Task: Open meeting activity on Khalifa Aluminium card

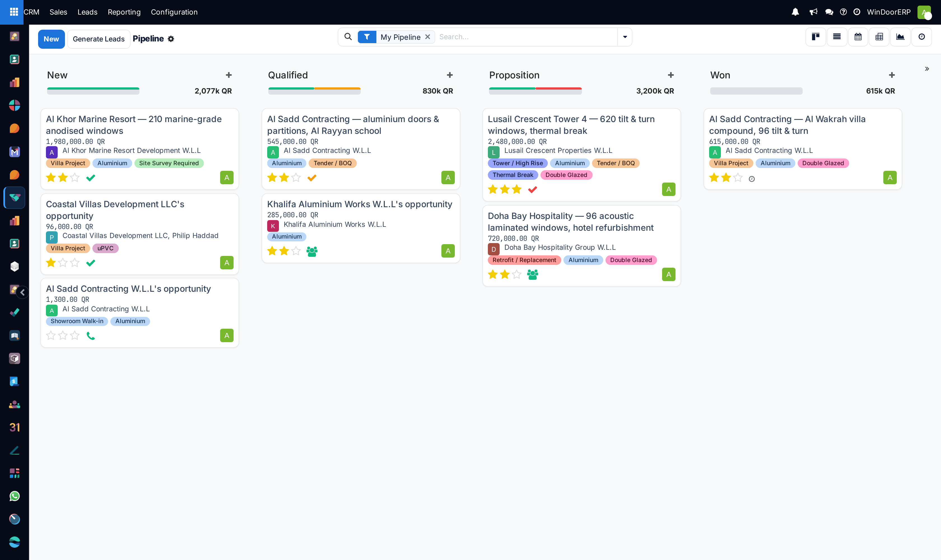Action: click(312, 251)
